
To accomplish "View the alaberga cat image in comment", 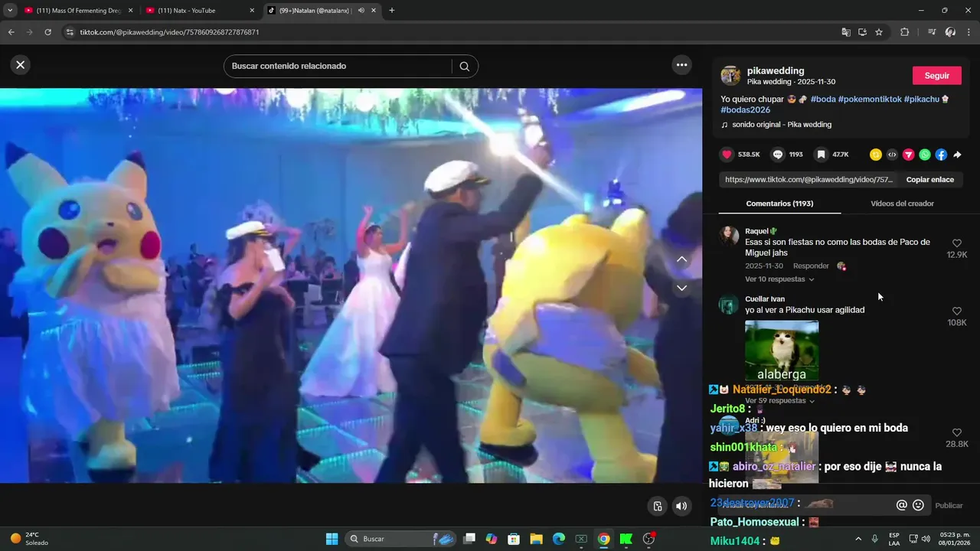I will point(782,350).
